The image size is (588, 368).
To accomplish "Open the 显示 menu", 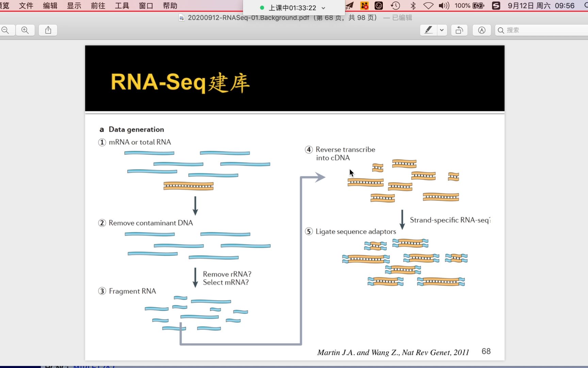I will tap(73, 5).
